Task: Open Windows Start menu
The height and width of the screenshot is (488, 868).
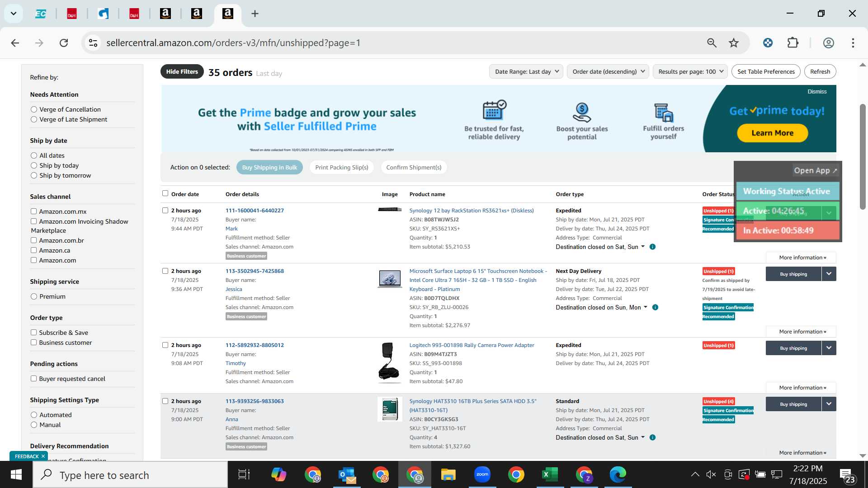Action: (x=16, y=475)
